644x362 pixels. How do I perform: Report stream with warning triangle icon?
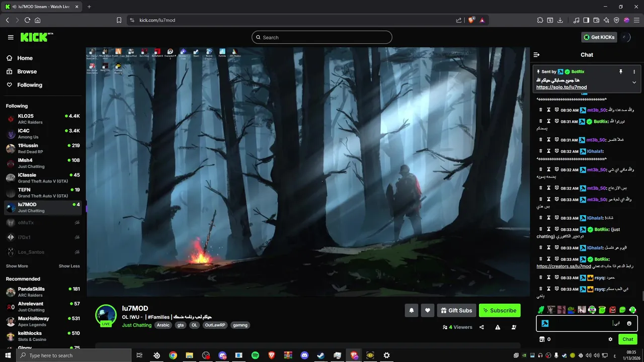coord(498,327)
